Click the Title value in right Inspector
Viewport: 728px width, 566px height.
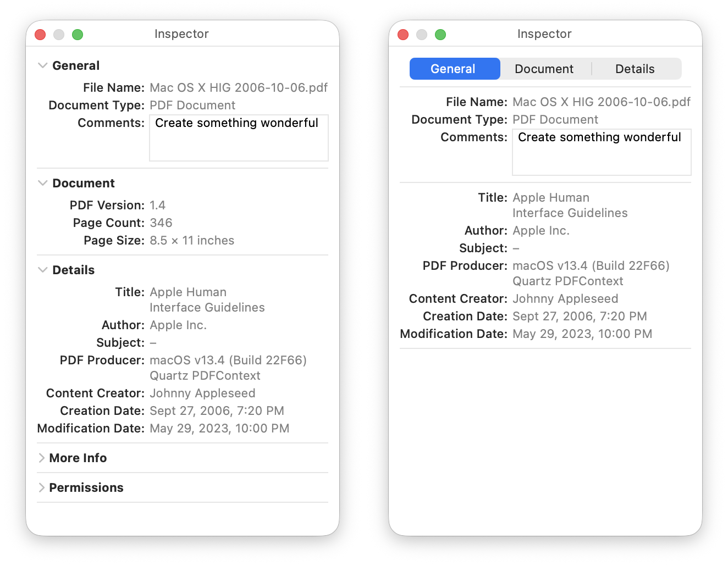tap(570, 206)
